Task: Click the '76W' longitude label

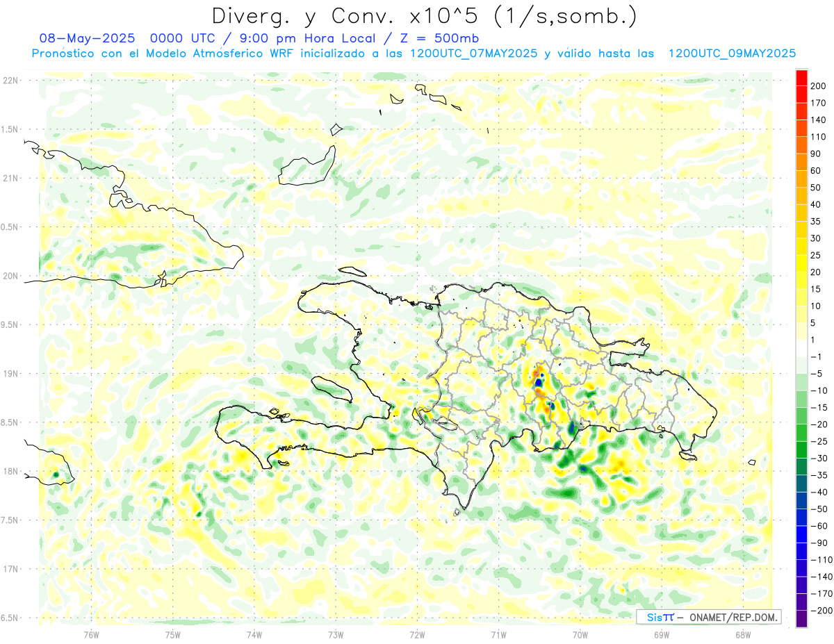Action: coord(91,634)
